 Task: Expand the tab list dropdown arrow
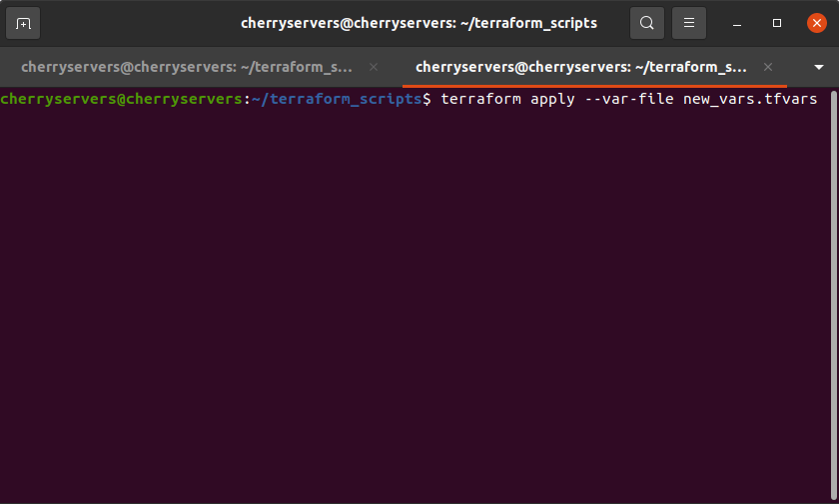click(x=818, y=67)
